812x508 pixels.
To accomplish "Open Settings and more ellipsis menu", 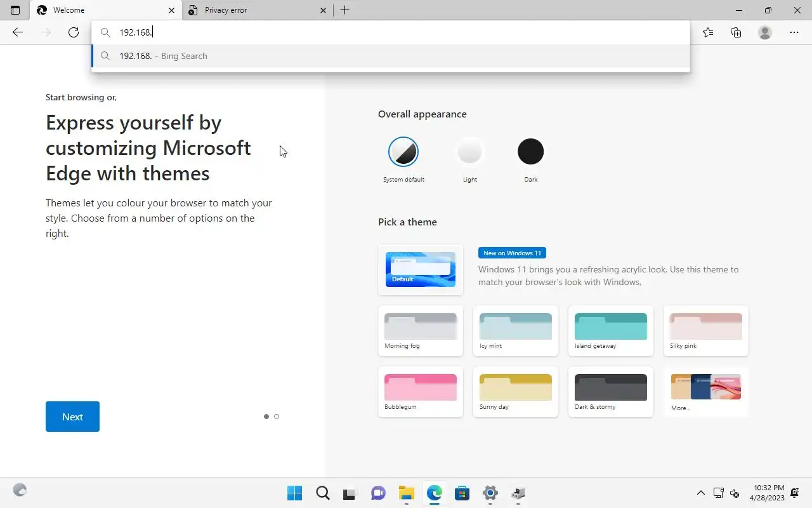I will [x=794, y=32].
